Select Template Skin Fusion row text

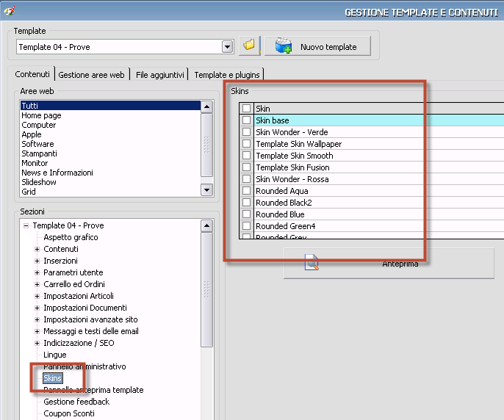[292, 167]
